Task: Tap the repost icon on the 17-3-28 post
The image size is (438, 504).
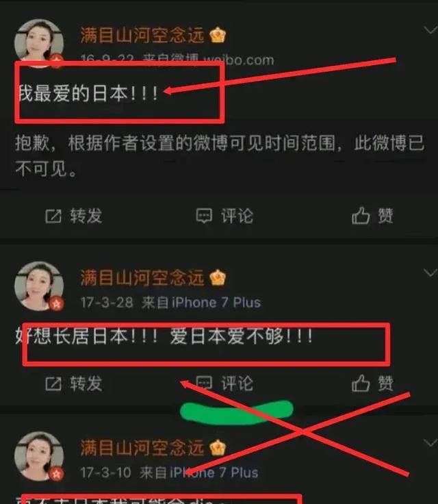Action: pos(53,383)
